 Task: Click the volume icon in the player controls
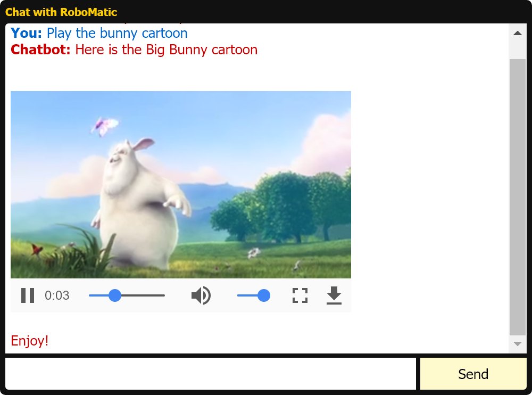(201, 295)
